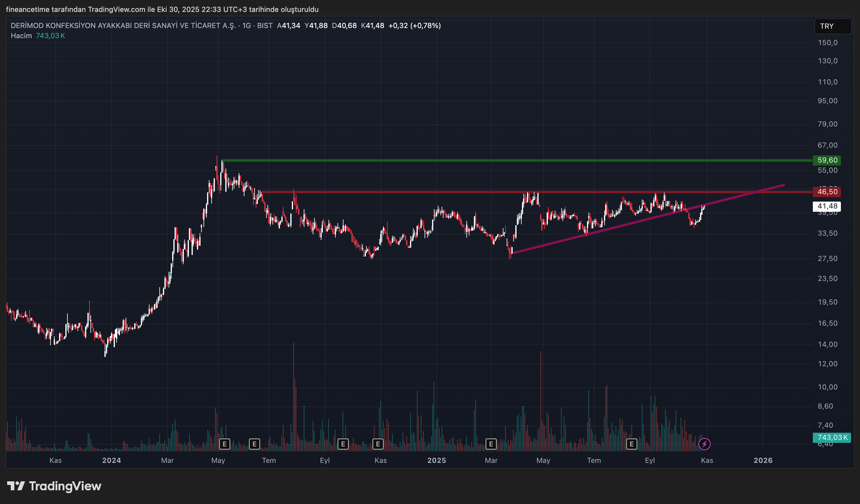Open the earnings E marker at Mar 2025

coord(491,444)
